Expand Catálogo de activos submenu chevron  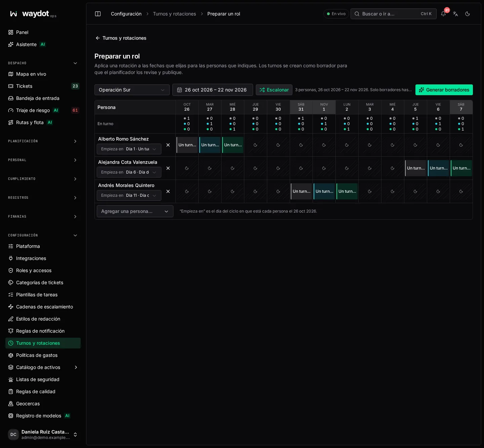pos(76,367)
